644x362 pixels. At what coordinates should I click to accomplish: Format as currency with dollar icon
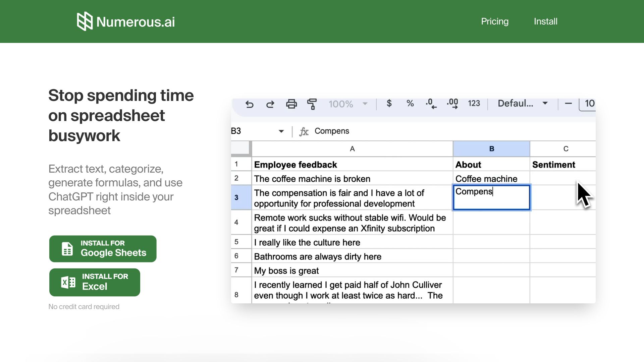click(389, 103)
